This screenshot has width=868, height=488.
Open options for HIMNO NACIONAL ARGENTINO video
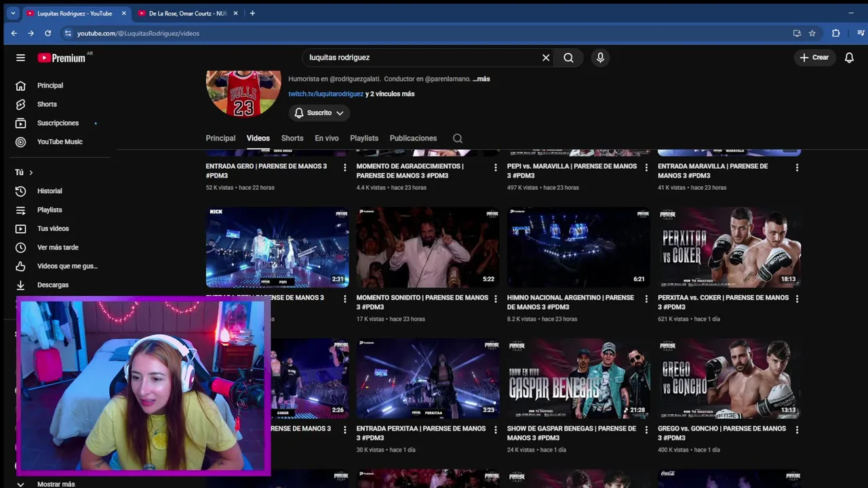(x=646, y=298)
